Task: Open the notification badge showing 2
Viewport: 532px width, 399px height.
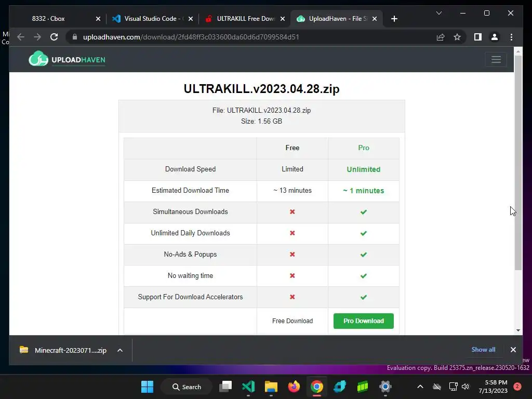Action: tap(517, 387)
